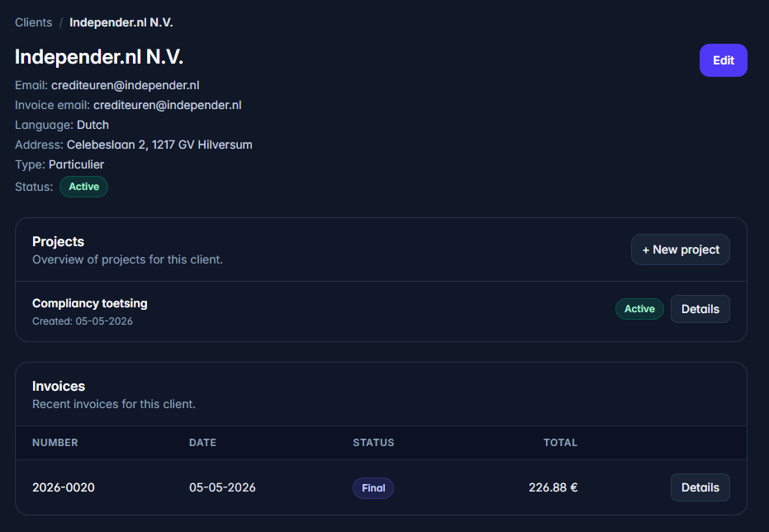Click the Compliancy toetsing project name
Image resolution: width=769 pixels, height=532 pixels.
pos(90,303)
